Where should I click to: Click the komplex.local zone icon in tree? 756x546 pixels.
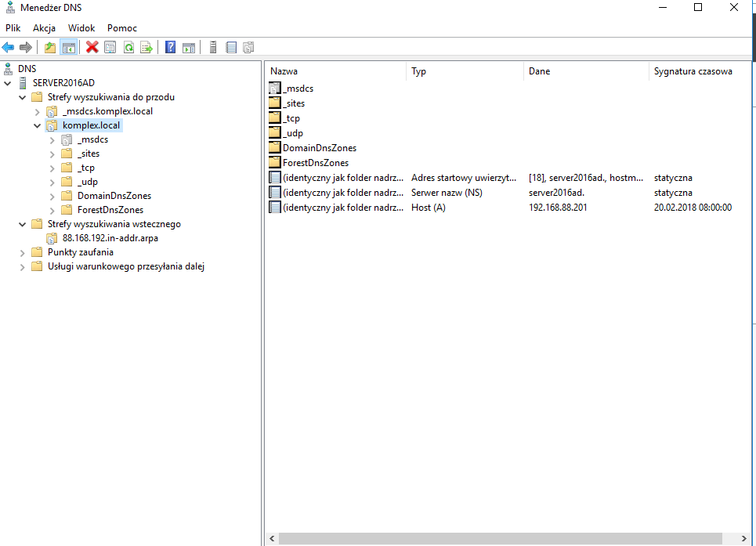click(52, 126)
